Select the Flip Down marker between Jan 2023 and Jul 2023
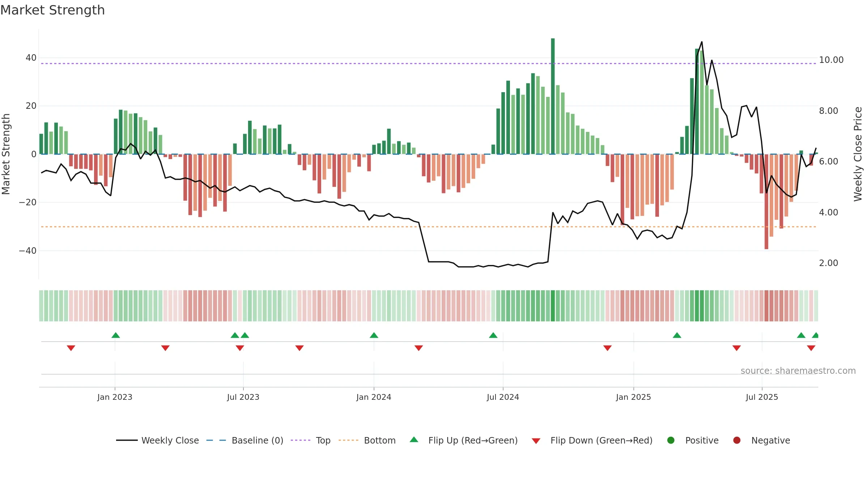Screen dimensions: 868x488 click(x=165, y=348)
